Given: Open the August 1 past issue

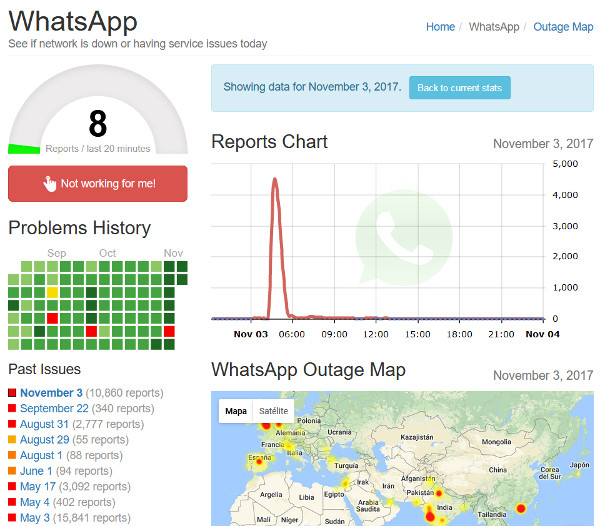Looking at the screenshot, I should click(41, 456).
